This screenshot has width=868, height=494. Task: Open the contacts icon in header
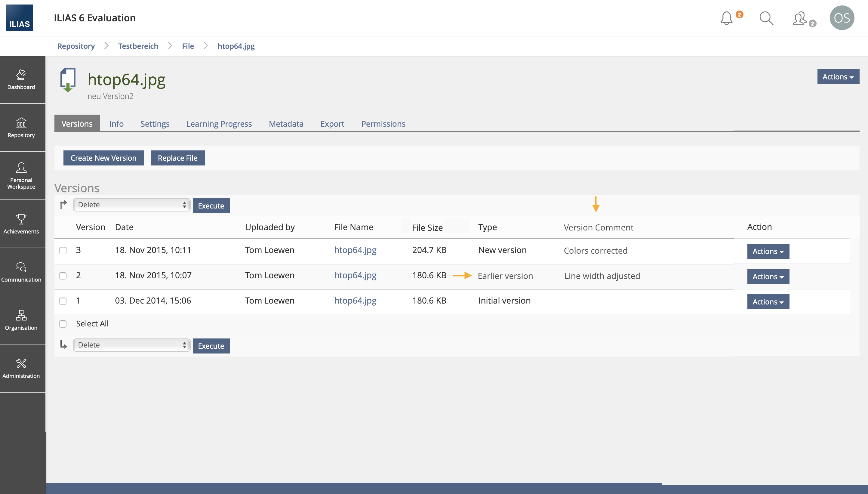799,18
